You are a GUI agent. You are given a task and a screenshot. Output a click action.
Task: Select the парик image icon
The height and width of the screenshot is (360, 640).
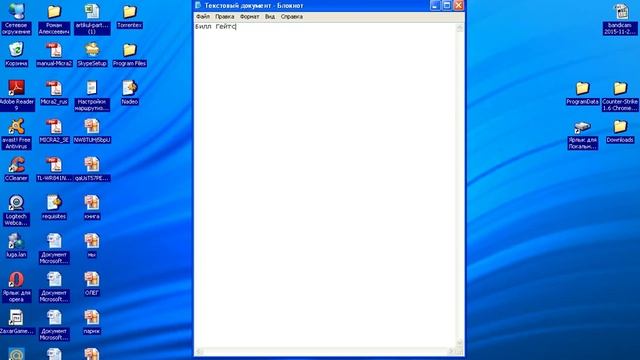click(92, 322)
